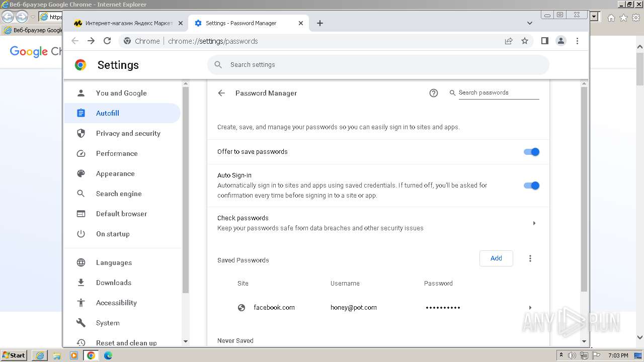Expand Check passwords section arrow
Image resolution: width=644 pixels, height=362 pixels.
point(534,223)
